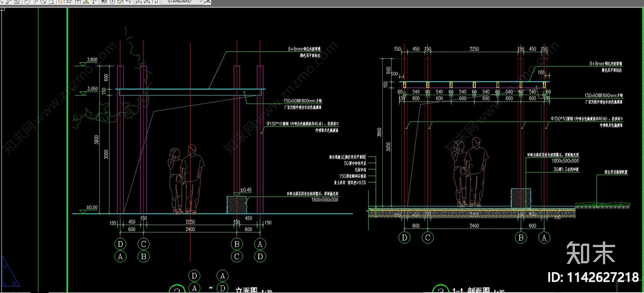Screen dimensions: 644x293
Task: Select the 透水混凝土 layer note
Action: coord(348,157)
